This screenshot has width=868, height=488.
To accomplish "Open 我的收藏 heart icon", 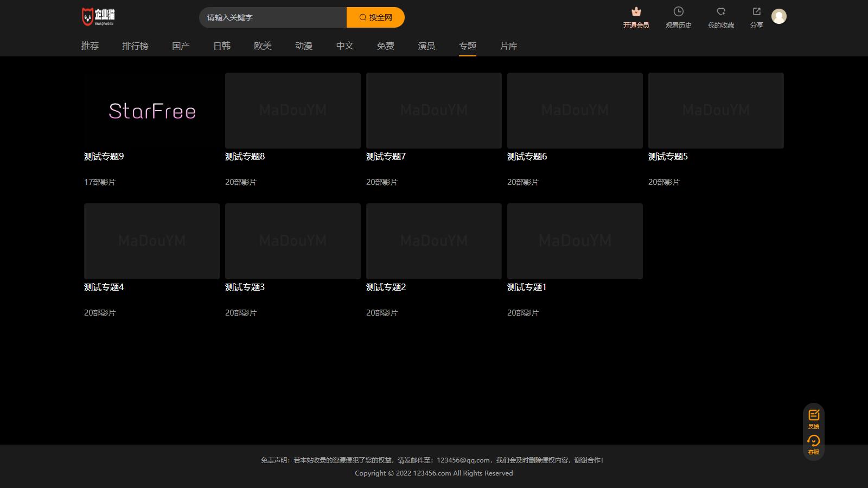I will pyautogui.click(x=720, y=12).
